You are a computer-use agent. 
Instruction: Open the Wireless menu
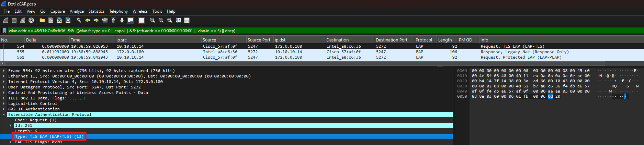(140, 11)
